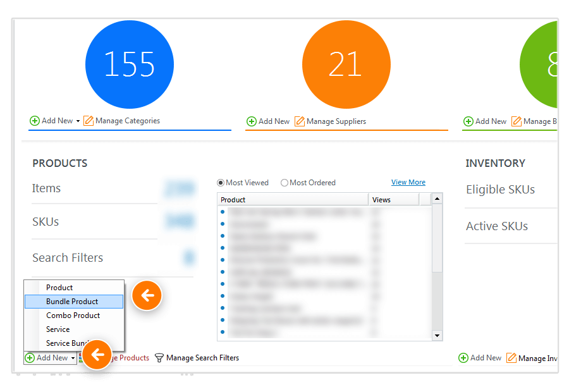Click the orange 21 suppliers circle
569x392 pixels.
click(x=346, y=64)
